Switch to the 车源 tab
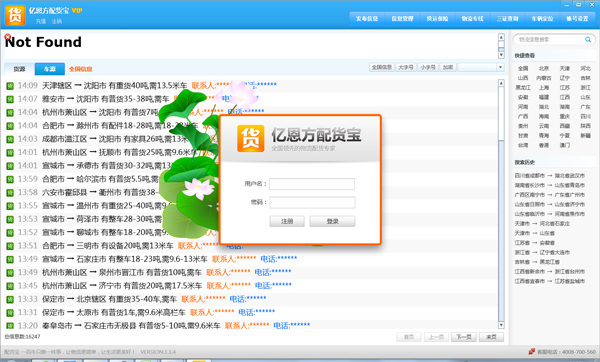The height and width of the screenshot is (362, 600). [50, 69]
